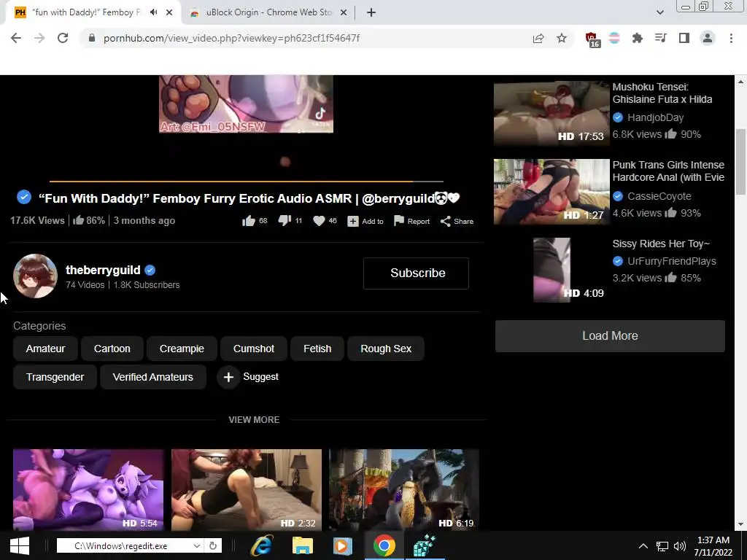747x560 pixels.
Task: Open the 17:53 sidebar video thumbnail
Action: pos(551,113)
